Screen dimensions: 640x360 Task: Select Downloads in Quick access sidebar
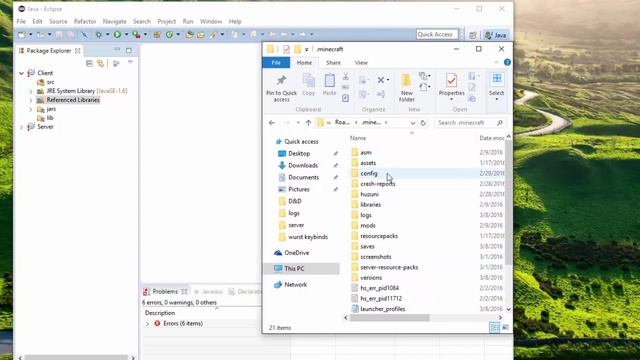coord(303,165)
